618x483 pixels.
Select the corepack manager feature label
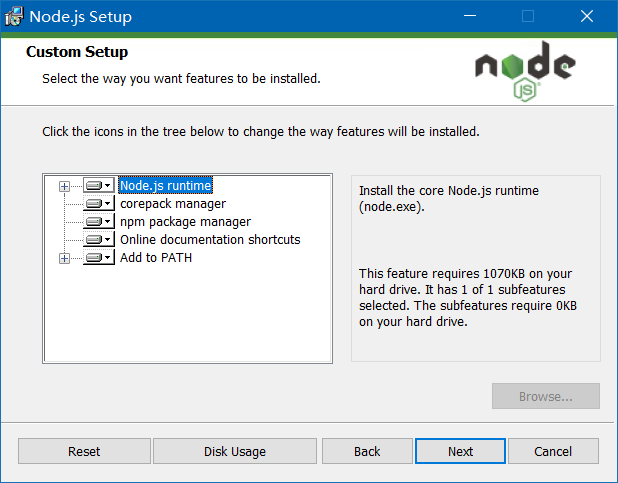173,203
